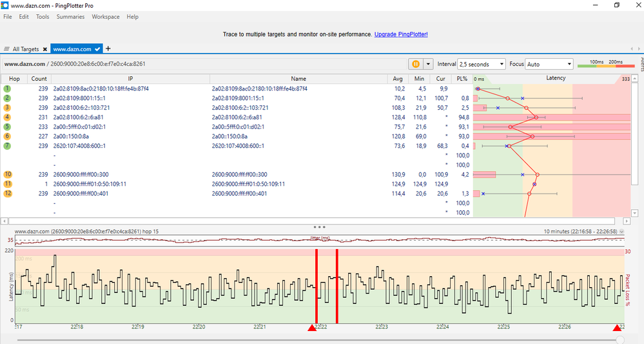Screen dimensions: 644x344
Task: Click the target address www.dazn.com field
Action: pyautogui.click(x=204, y=64)
